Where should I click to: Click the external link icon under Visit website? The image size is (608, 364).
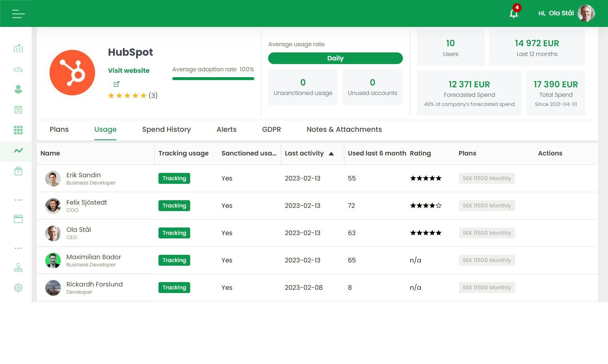(116, 84)
